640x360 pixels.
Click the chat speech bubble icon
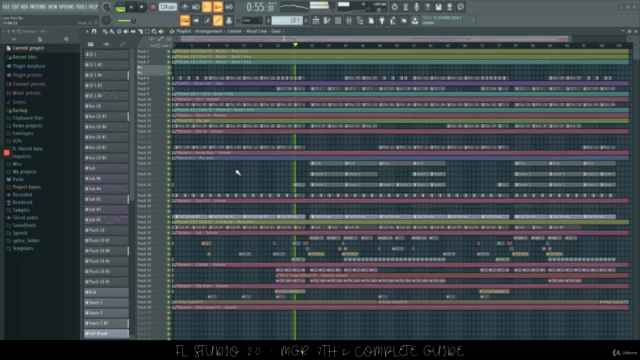[x=460, y=7]
